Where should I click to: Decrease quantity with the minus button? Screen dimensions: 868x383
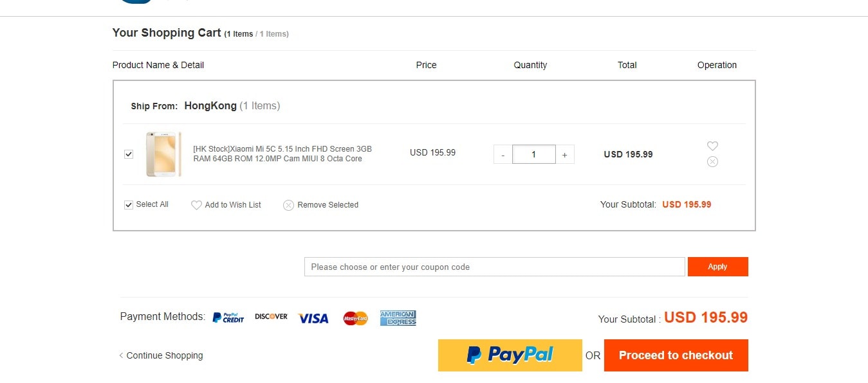503,154
